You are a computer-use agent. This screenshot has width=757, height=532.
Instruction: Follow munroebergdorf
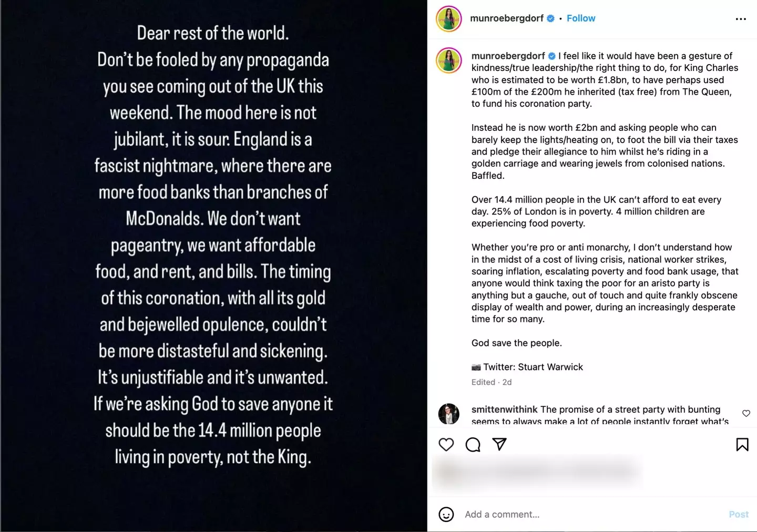[581, 18]
